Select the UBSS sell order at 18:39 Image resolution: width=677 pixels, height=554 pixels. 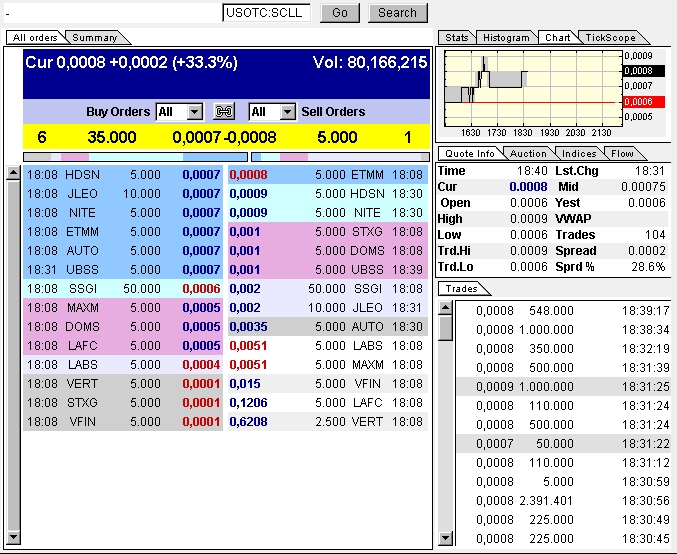(328, 269)
